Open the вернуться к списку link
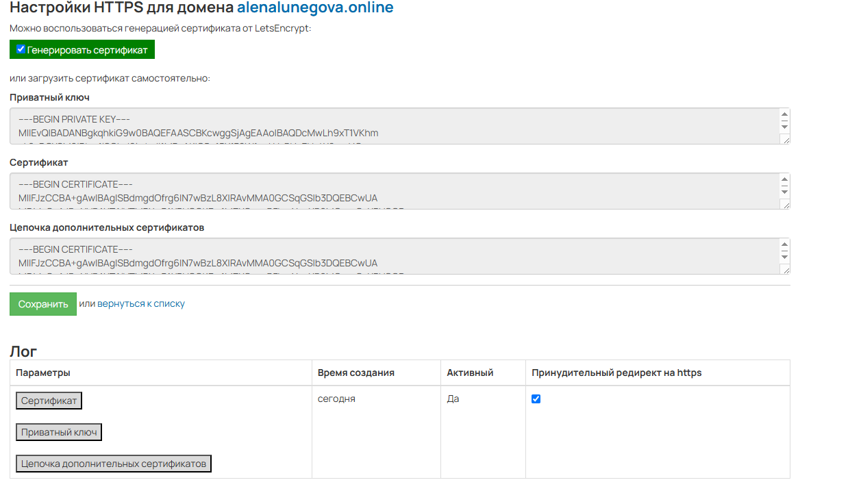 click(141, 303)
